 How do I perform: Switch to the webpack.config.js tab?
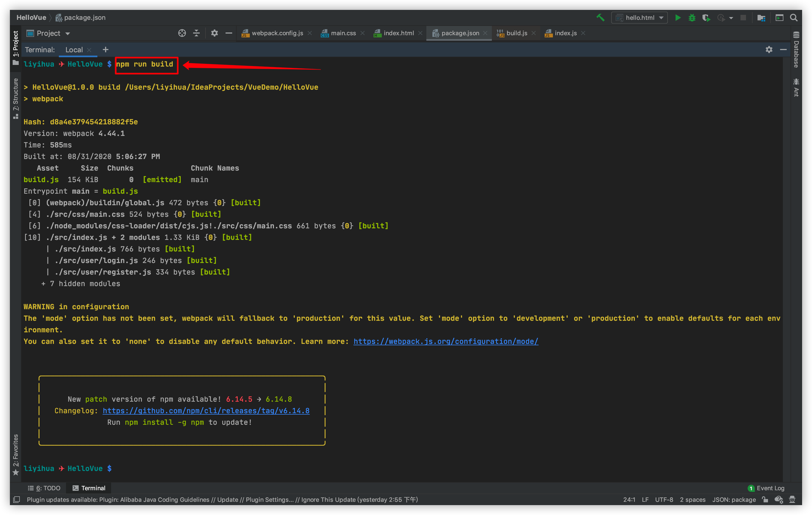pyautogui.click(x=277, y=33)
